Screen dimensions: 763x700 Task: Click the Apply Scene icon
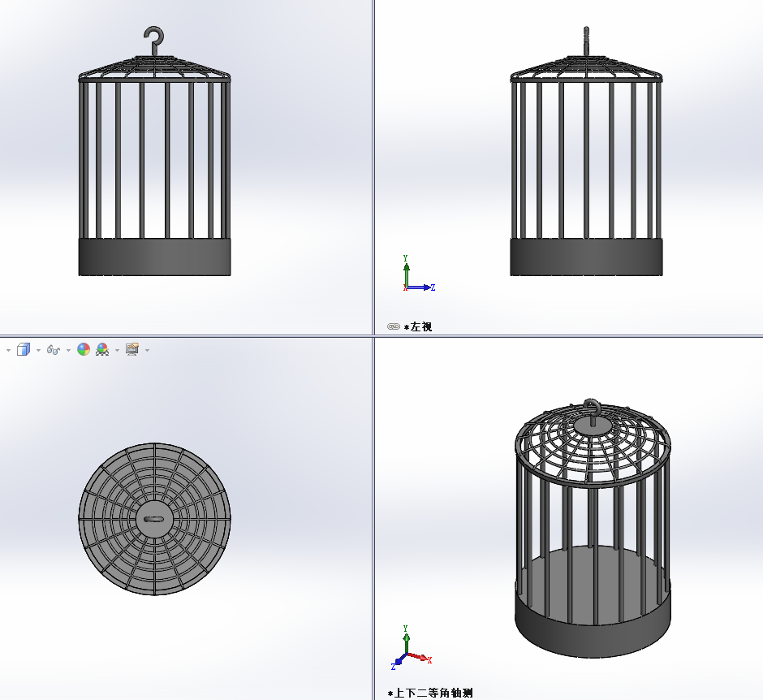(x=102, y=349)
